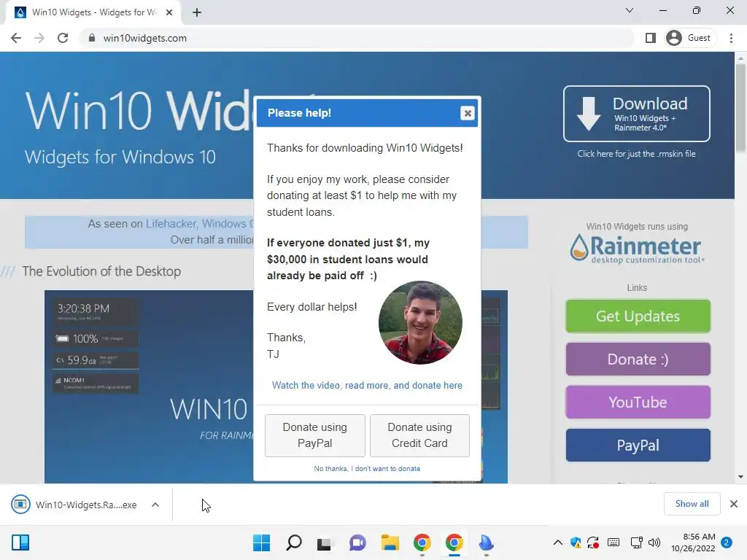Expand download item options chevron

point(155,505)
